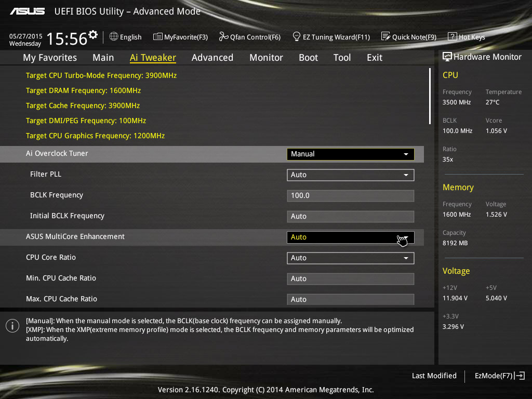Select the Exit tab

375,58
